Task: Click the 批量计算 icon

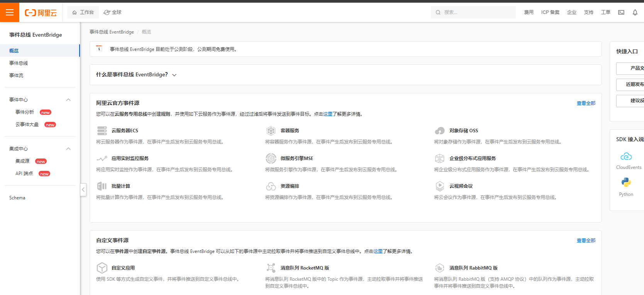Action: pyautogui.click(x=102, y=186)
